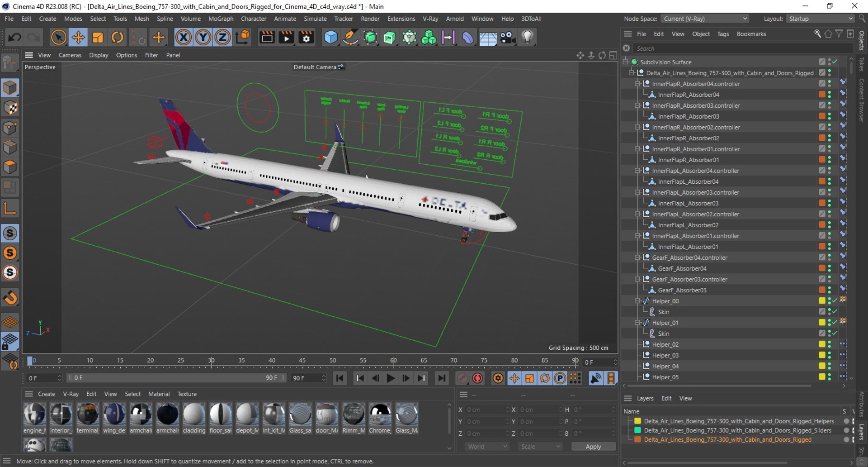Viewport: 868px width, 467px height.
Task: Open the viewport Cameras menu
Action: coord(70,55)
